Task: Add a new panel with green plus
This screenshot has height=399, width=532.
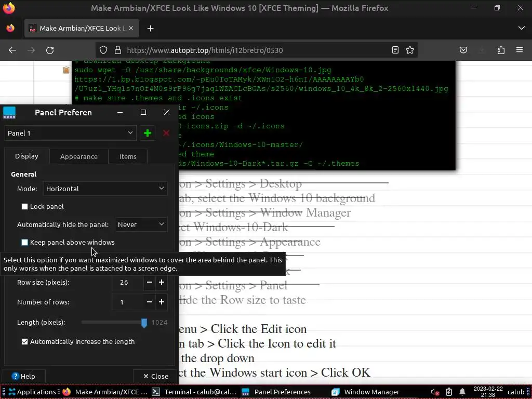Action: coord(148,133)
